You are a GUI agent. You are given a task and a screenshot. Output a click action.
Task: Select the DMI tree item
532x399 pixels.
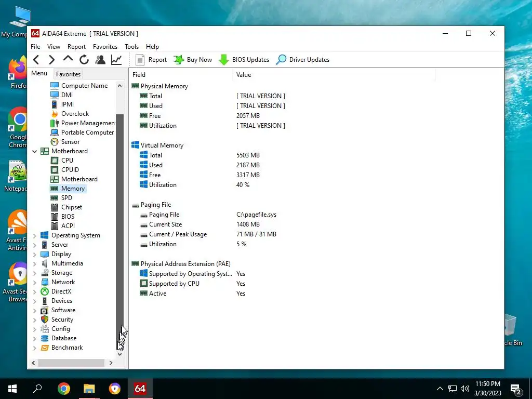61,95
